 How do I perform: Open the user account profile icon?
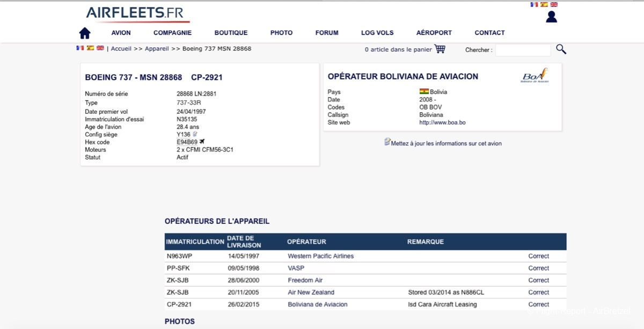point(551,17)
